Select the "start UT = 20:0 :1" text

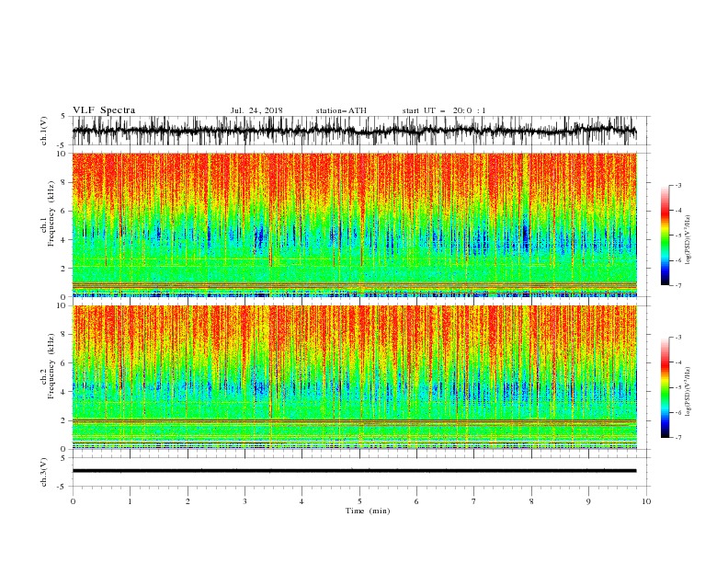pyautogui.click(x=444, y=110)
